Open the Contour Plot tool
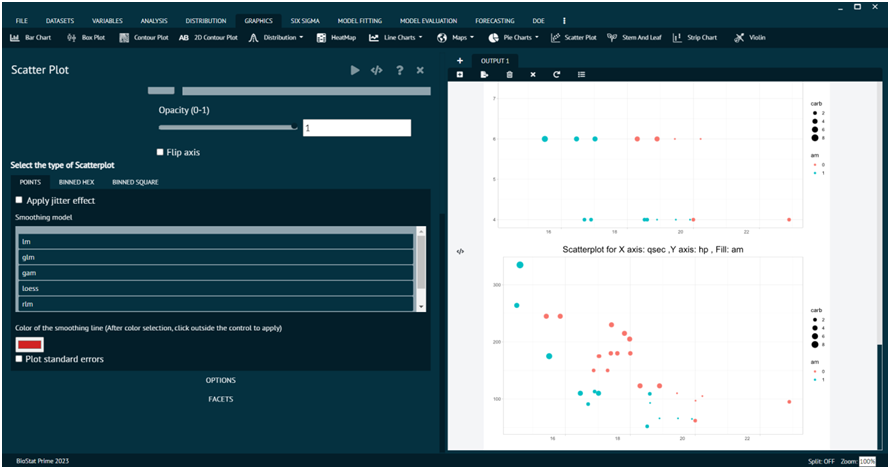The image size is (890, 469). (x=144, y=37)
